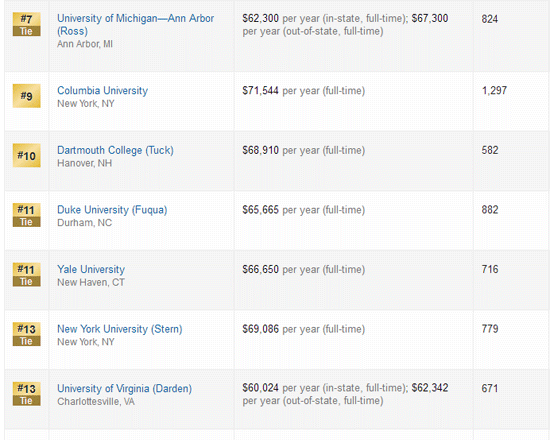The width and height of the screenshot is (550, 440).
Task: Select Columbia's $71,544 tuition text
Action: point(261,91)
